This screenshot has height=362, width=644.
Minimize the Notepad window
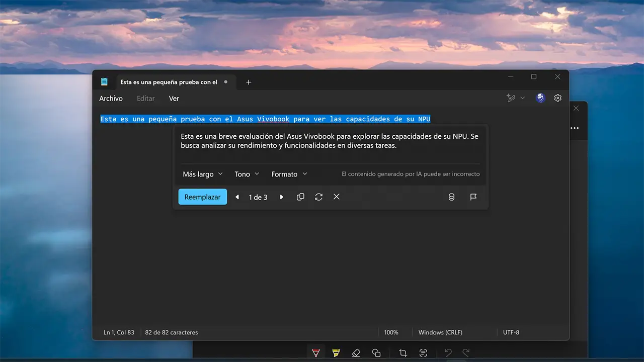coord(511,77)
